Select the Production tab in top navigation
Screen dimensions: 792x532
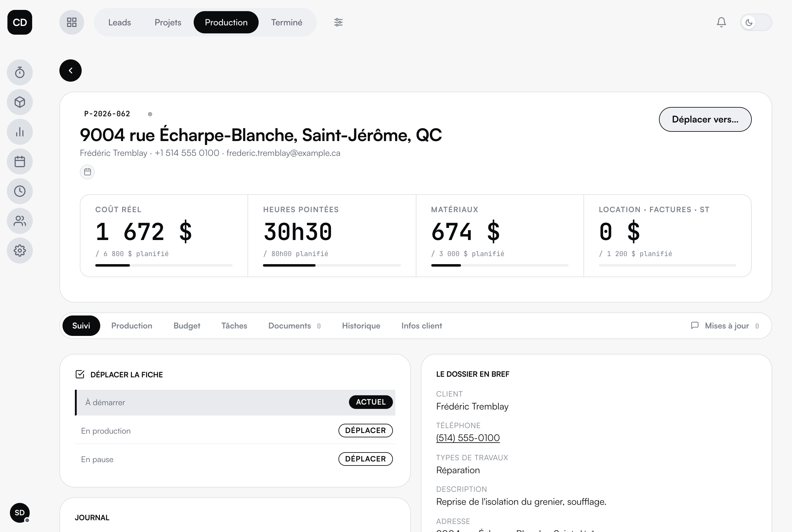click(x=226, y=22)
